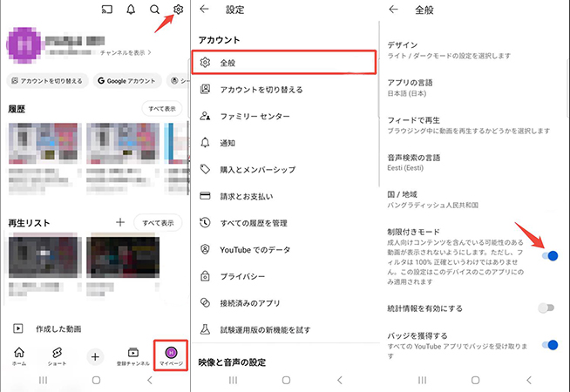This screenshot has height=392, width=570.
Task: Tap アカウントを切り替える chip
Action: click(47, 81)
